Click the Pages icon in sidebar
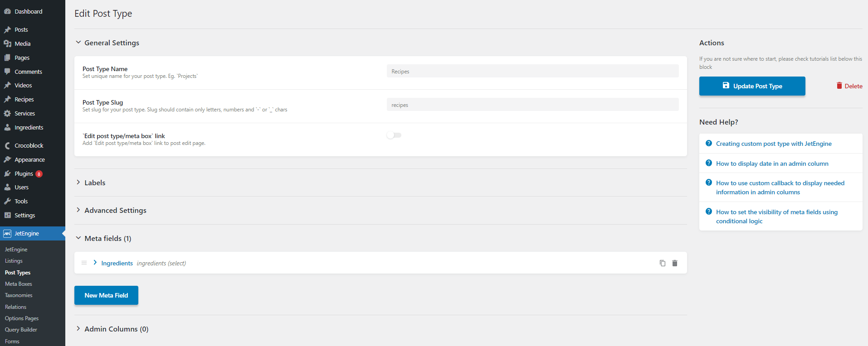The width and height of the screenshot is (868, 346). [7, 58]
